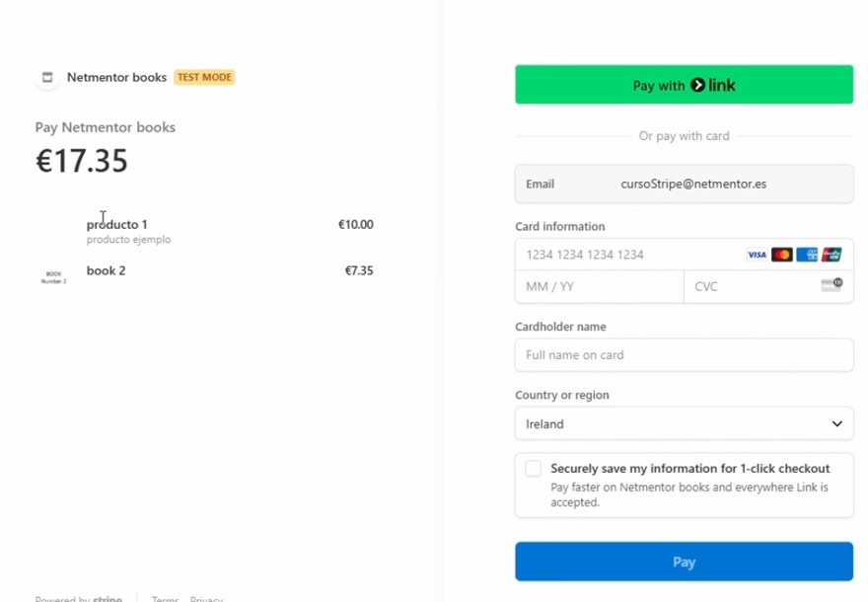Open the Country or region dropdown
868x602 pixels.
click(684, 423)
